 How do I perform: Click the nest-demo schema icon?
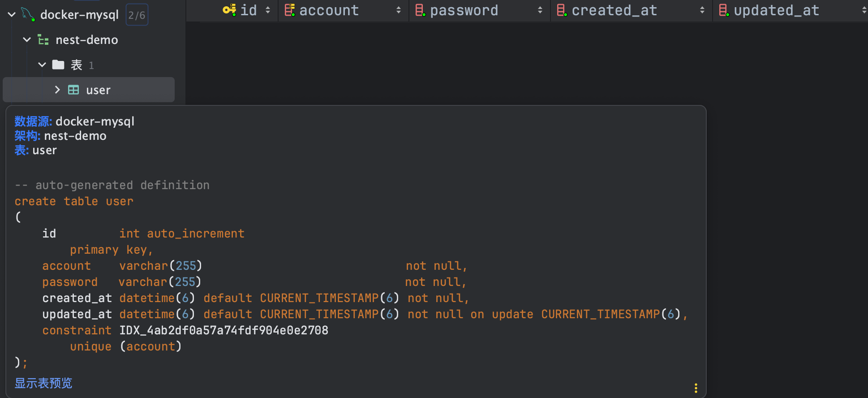43,40
